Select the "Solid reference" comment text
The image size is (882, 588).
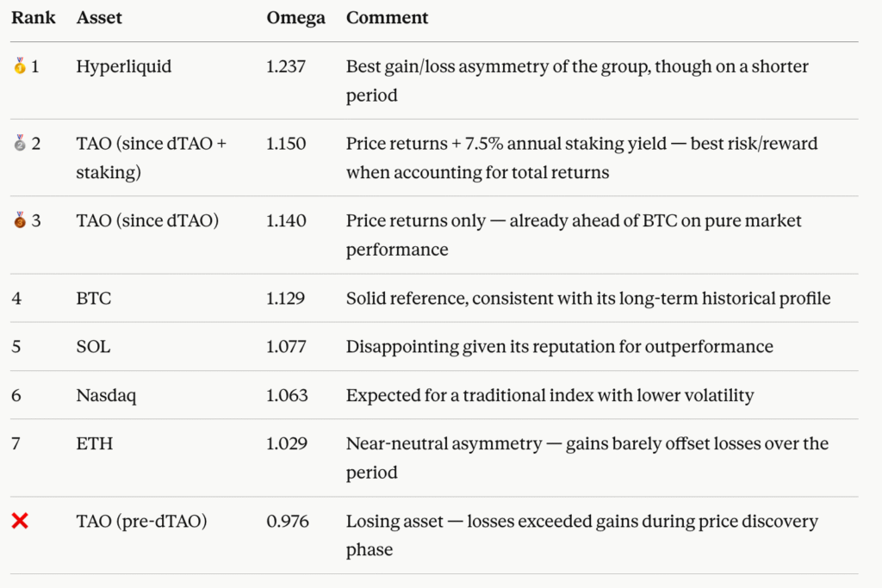[588, 299]
